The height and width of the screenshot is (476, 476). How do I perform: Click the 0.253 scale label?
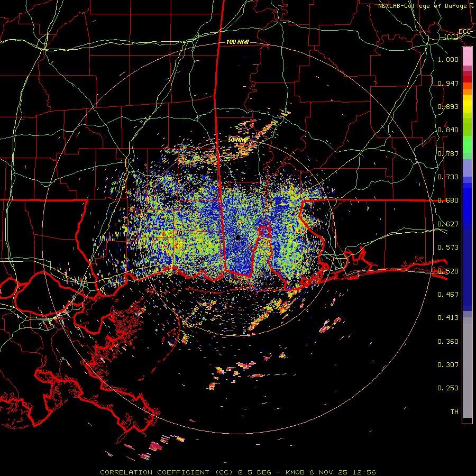coord(448,388)
